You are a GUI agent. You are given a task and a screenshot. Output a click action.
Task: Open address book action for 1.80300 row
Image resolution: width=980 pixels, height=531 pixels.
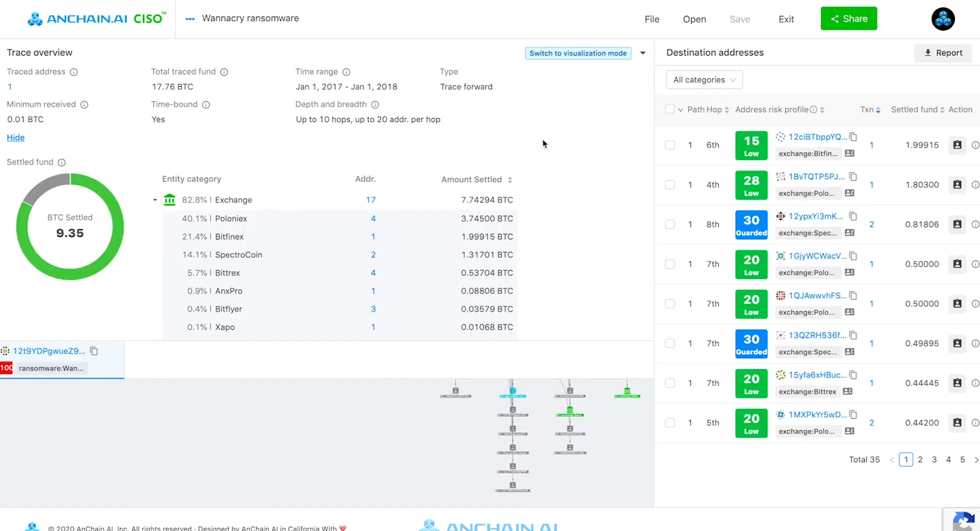coord(957,185)
